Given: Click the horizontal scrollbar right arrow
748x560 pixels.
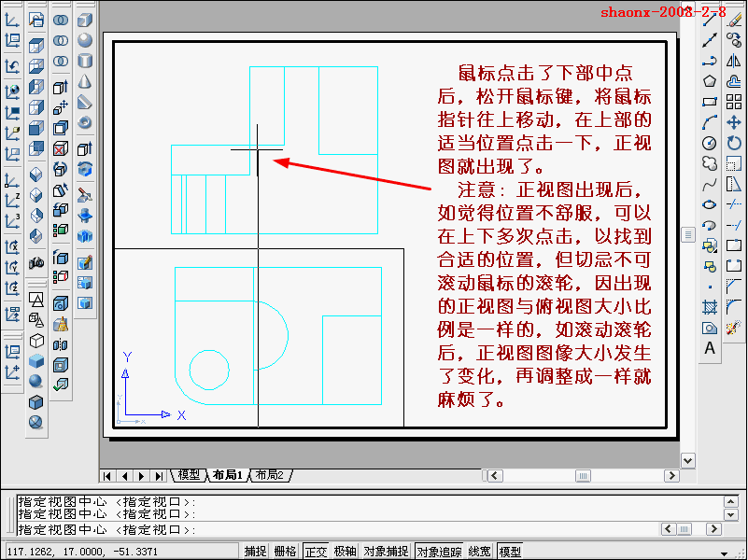Looking at the screenshot, I should 671,476.
